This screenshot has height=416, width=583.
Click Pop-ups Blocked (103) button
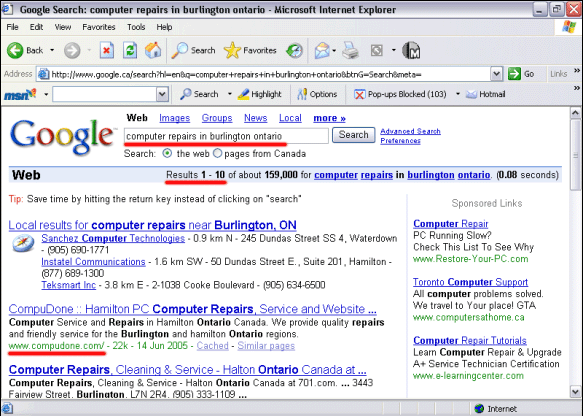pyautogui.click(x=400, y=94)
